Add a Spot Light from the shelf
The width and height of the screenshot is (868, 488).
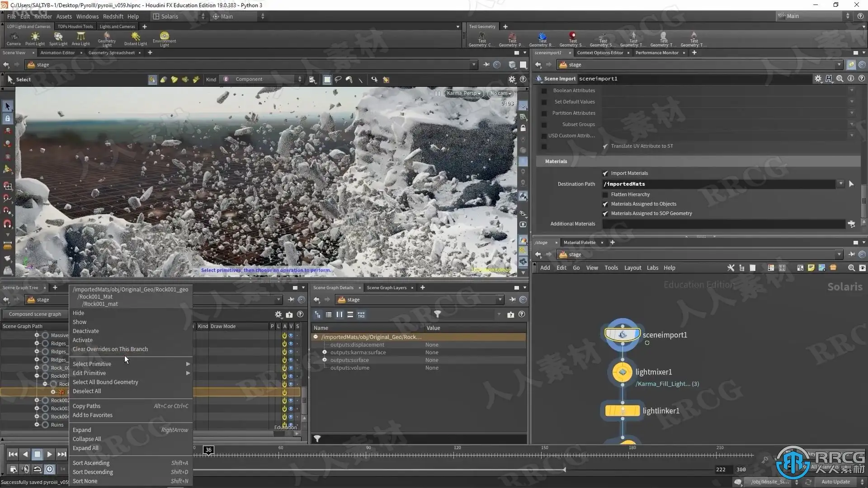(x=58, y=38)
